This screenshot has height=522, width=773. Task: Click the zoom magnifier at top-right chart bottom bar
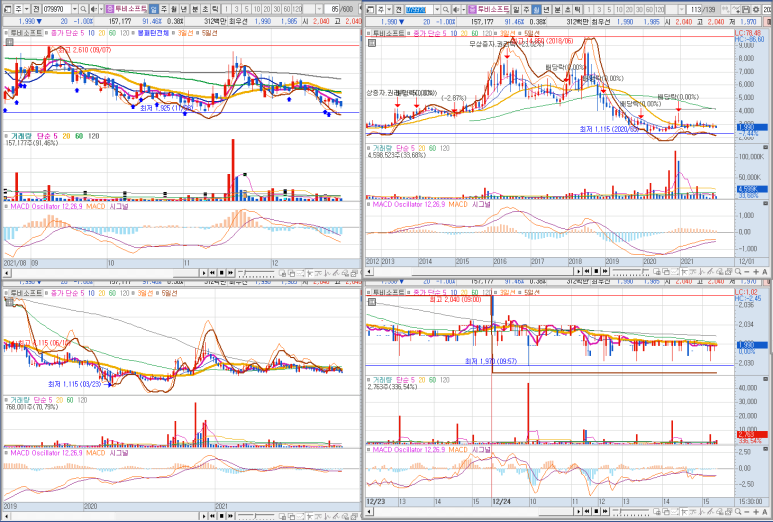click(738, 272)
